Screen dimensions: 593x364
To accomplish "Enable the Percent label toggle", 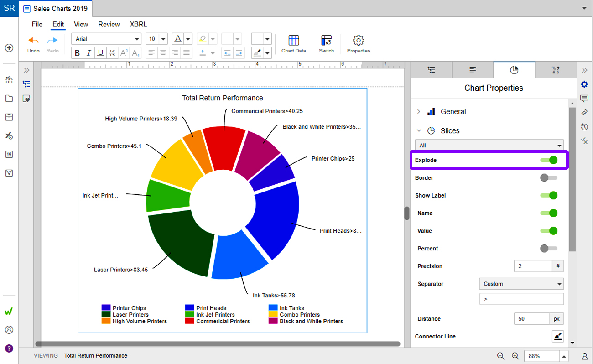I will (x=549, y=249).
